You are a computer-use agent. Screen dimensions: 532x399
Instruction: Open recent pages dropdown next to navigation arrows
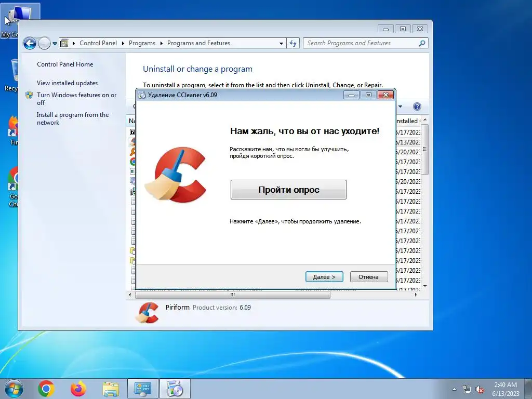coord(55,44)
